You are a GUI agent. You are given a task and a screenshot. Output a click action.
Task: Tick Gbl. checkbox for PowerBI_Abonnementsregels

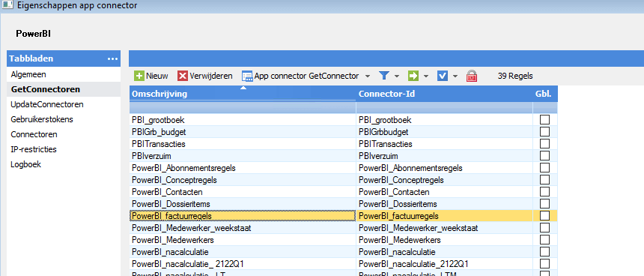pyautogui.click(x=544, y=168)
